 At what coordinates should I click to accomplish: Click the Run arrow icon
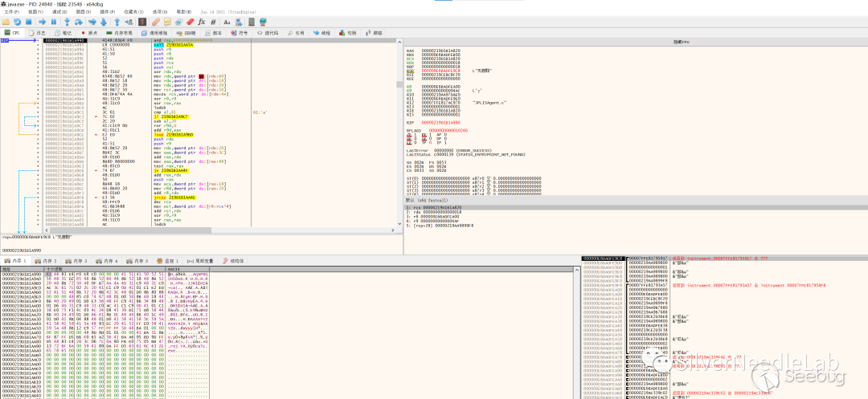pyautogui.click(x=43, y=22)
